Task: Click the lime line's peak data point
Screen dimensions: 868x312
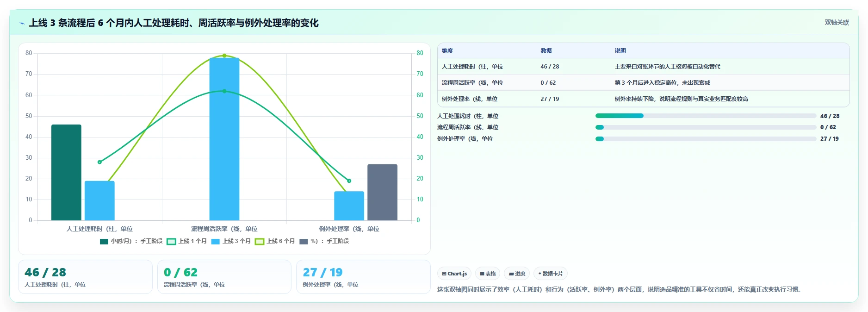Action: click(x=224, y=56)
